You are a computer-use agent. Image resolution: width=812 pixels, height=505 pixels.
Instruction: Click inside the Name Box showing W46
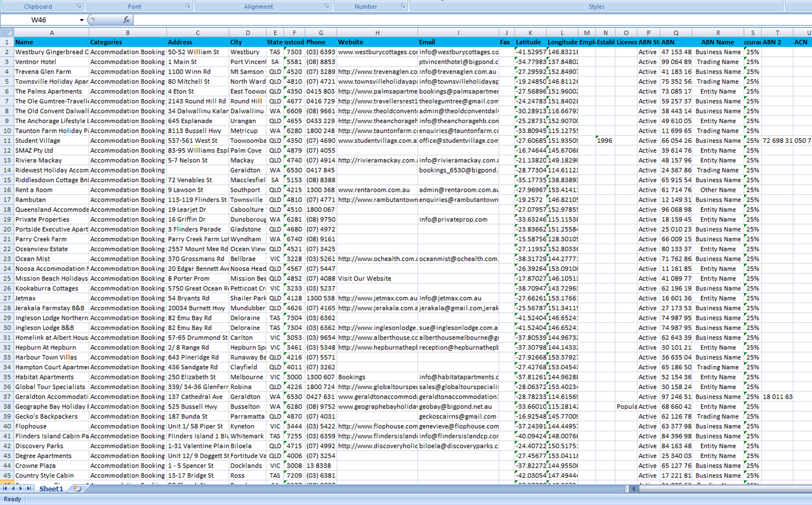(x=39, y=20)
